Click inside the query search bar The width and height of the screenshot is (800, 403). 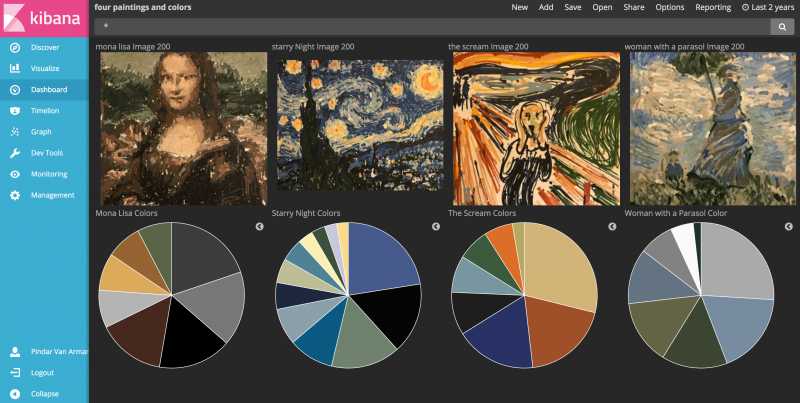pyautogui.click(x=432, y=27)
